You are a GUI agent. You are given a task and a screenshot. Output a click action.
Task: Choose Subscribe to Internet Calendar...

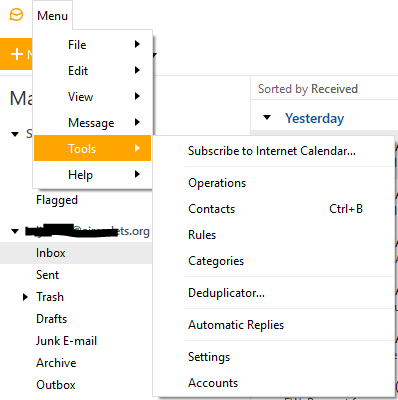(x=273, y=151)
